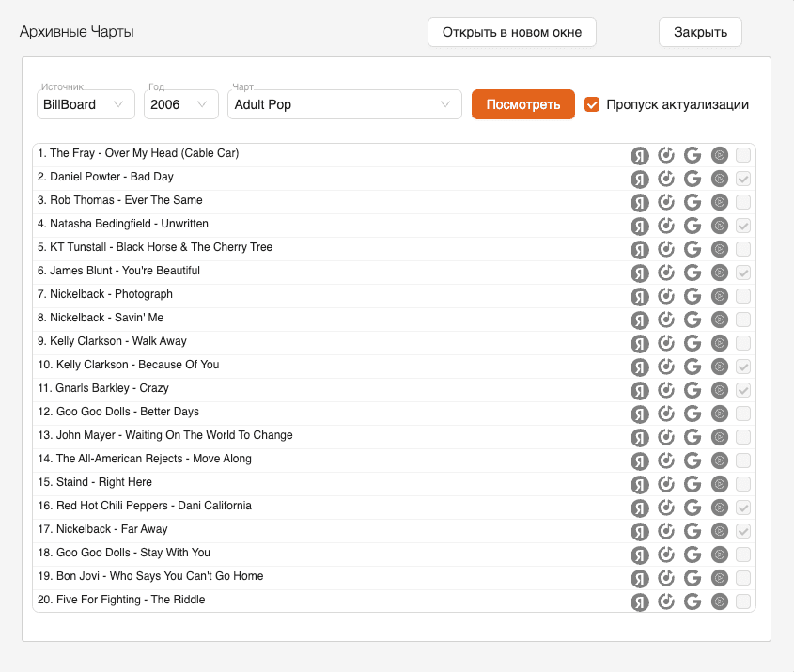Image resolution: width=794 pixels, height=672 pixels.
Task: Search Yandex for John Mayer row
Action: [x=640, y=438]
